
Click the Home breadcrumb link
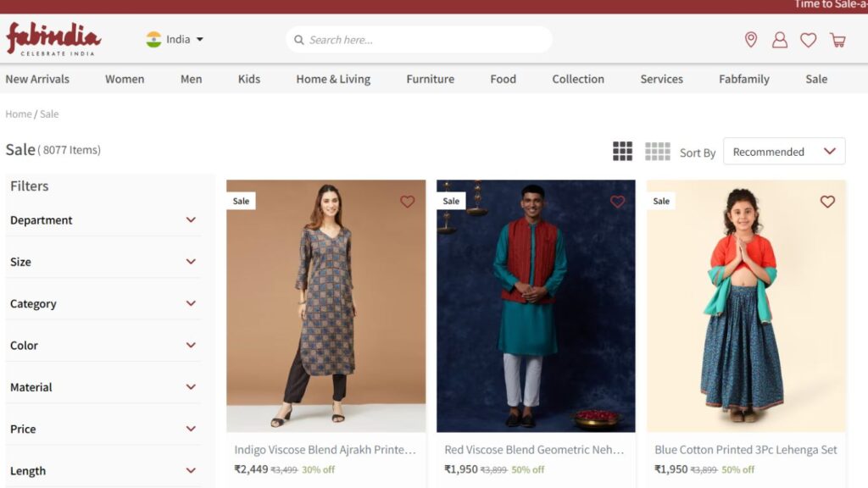coord(18,114)
